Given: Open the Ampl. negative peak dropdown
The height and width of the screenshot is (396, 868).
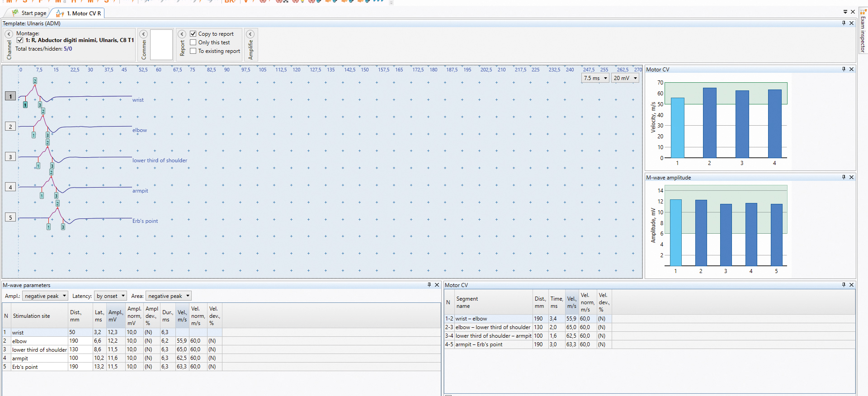Looking at the screenshot, I should pyautogui.click(x=45, y=296).
